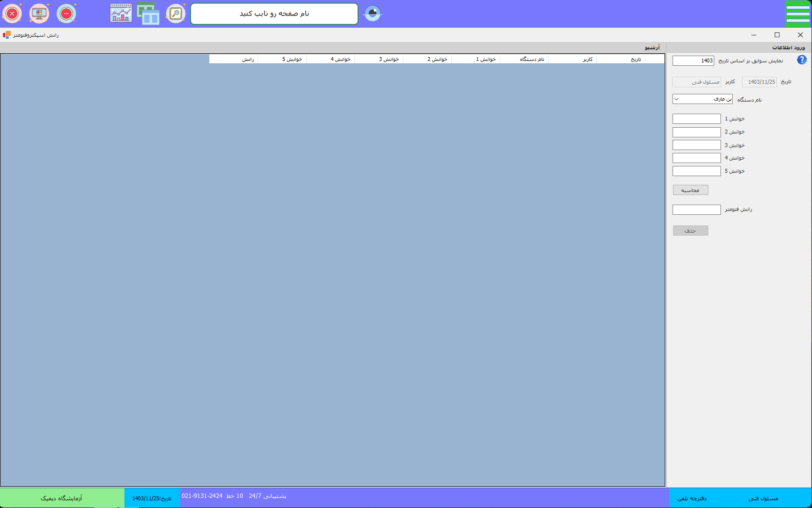Screen dimensions: 812x508
Task: Select the مسئول فنی bottom tab
Action: (763, 498)
